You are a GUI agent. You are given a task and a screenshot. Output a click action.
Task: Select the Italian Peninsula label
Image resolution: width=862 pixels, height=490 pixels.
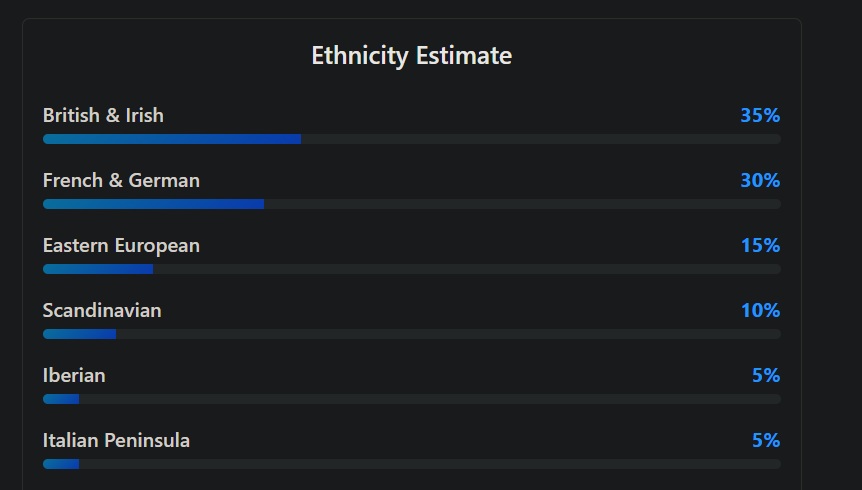point(117,440)
